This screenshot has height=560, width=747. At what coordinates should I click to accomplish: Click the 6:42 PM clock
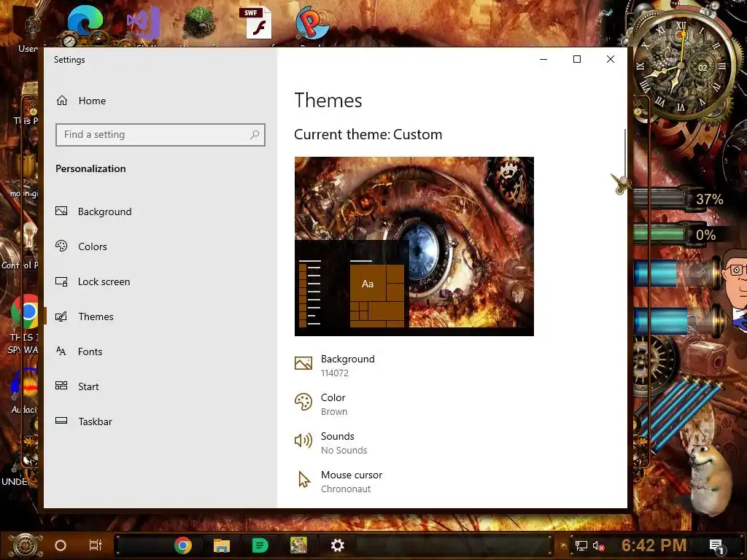tap(654, 545)
